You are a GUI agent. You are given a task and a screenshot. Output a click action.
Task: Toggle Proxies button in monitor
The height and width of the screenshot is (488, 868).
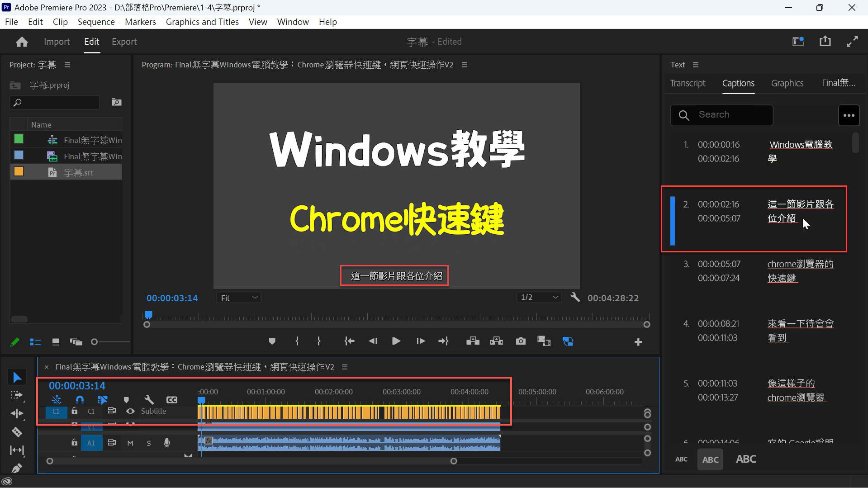pyautogui.click(x=568, y=341)
